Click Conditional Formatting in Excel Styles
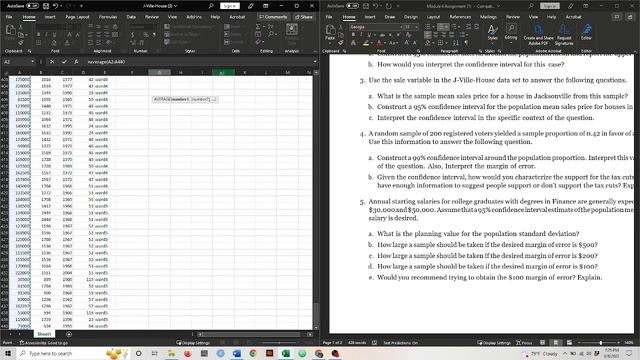The image size is (640, 360). coord(190,27)
